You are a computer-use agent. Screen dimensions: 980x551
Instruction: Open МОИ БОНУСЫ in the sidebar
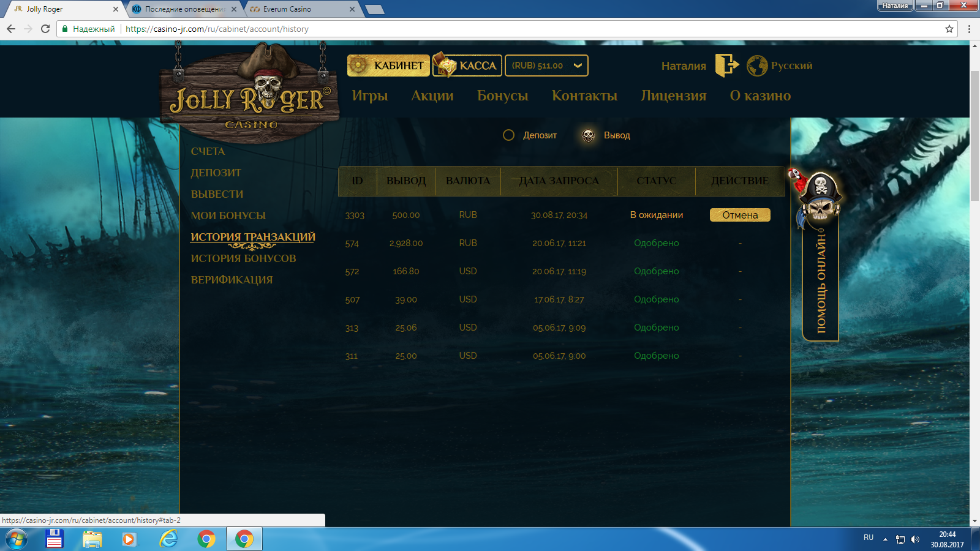tap(228, 216)
